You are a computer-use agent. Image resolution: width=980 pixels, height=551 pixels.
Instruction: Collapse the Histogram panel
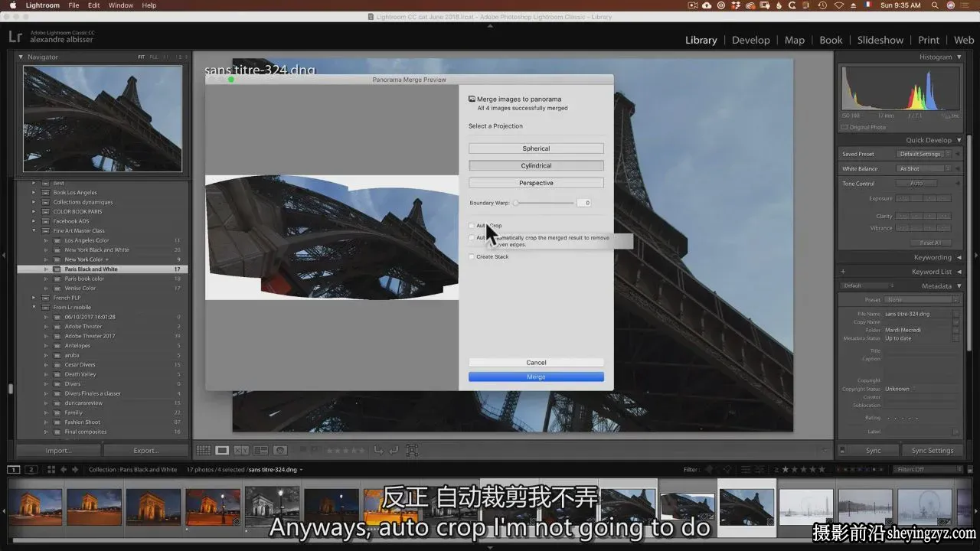click(x=959, y=57)
